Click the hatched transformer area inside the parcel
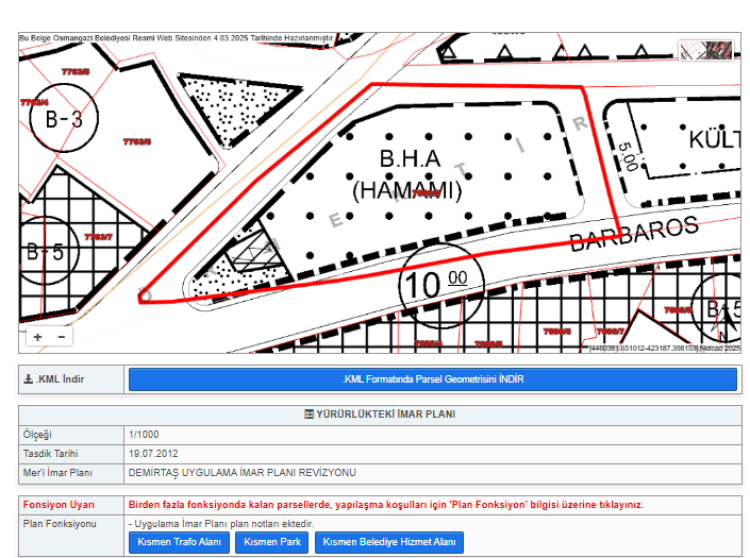750x558 pixels. pos(255,250)
